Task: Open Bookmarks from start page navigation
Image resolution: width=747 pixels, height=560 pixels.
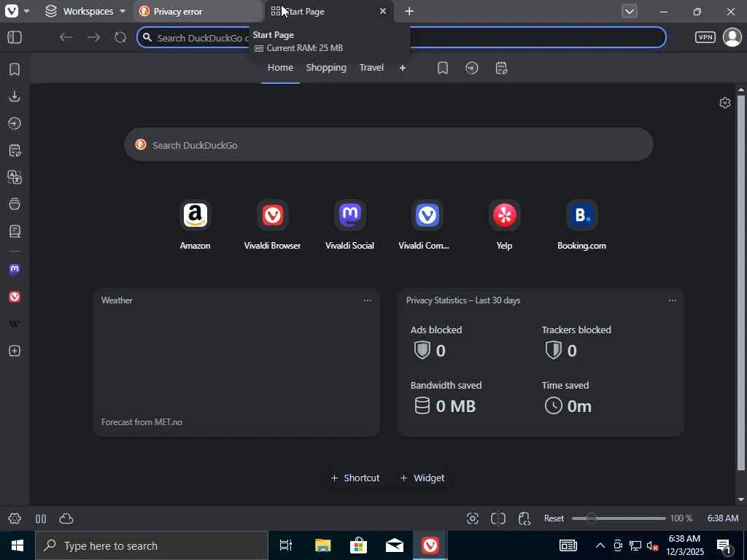Action: [443, 68]
